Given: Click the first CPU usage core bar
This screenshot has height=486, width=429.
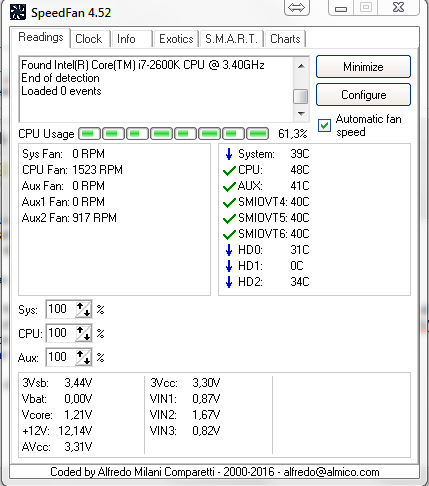Looking at the screenshot, I should [89, 134].
